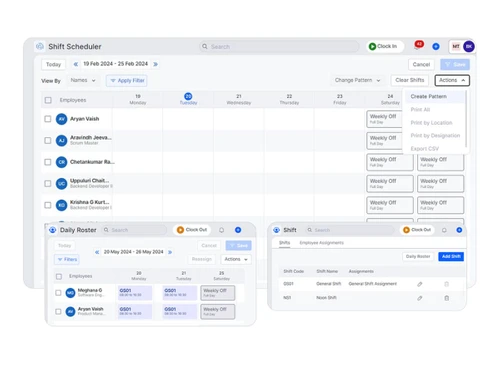The image size is (500, 375).
Task: Delete NS1 Noon Shift with trash icon
Action: tap(447, 298)
